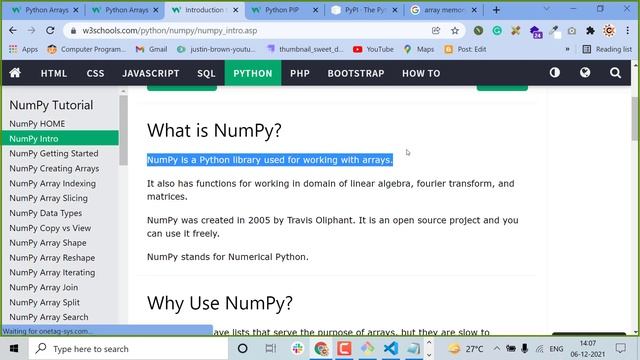Viewport: 640px width, 360px height.
Task: Open Chrome extensions puzzle icon
Action: [590, 31]
